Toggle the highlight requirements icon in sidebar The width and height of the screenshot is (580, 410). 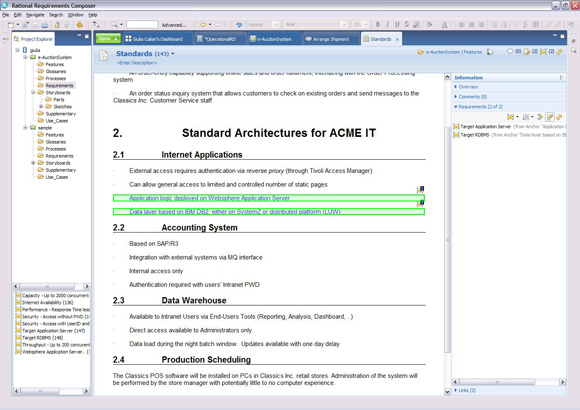(x=550, y=117)
